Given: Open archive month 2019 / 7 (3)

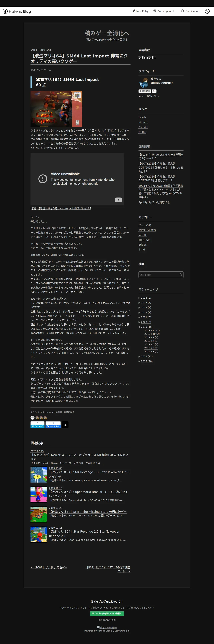Looking at the screenshot, I should [151, 341].
